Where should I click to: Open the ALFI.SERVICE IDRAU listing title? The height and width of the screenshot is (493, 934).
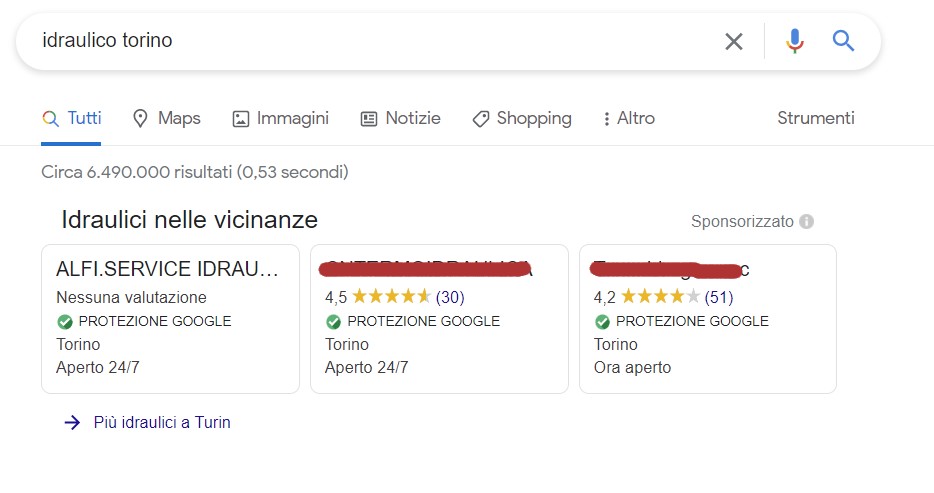[x=168, y=269]
